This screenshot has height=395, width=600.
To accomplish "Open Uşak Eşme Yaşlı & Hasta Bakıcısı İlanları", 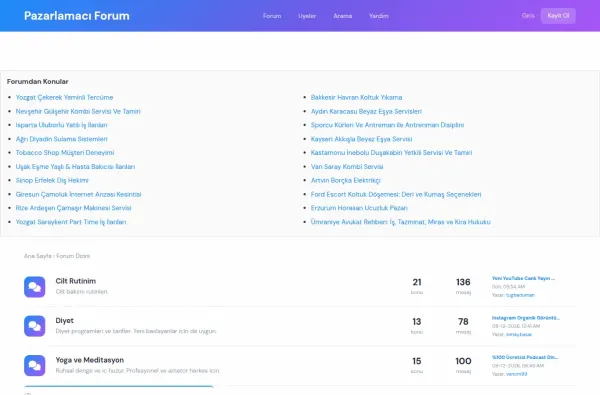I will tap(75, 166).
